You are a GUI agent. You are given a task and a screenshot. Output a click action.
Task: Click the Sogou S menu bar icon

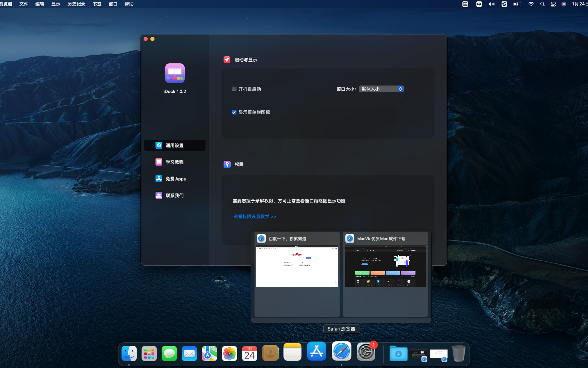(x=504, y=4)
